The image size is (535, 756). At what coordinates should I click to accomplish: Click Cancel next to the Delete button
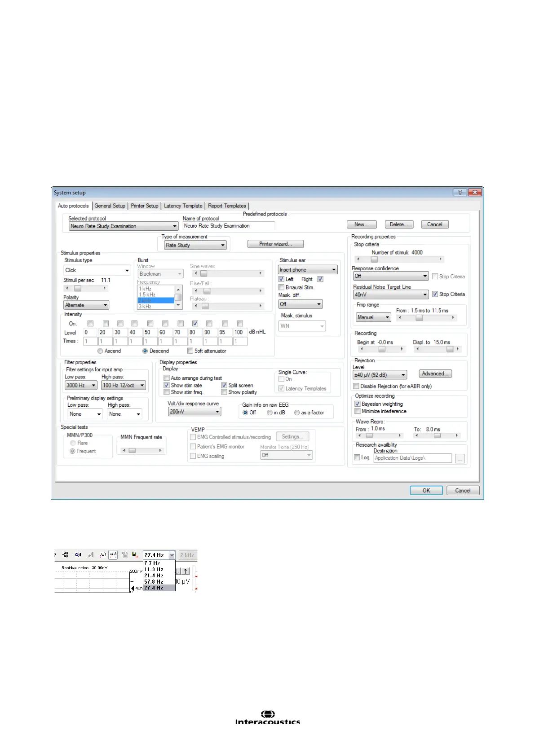(x=435, y=224)
